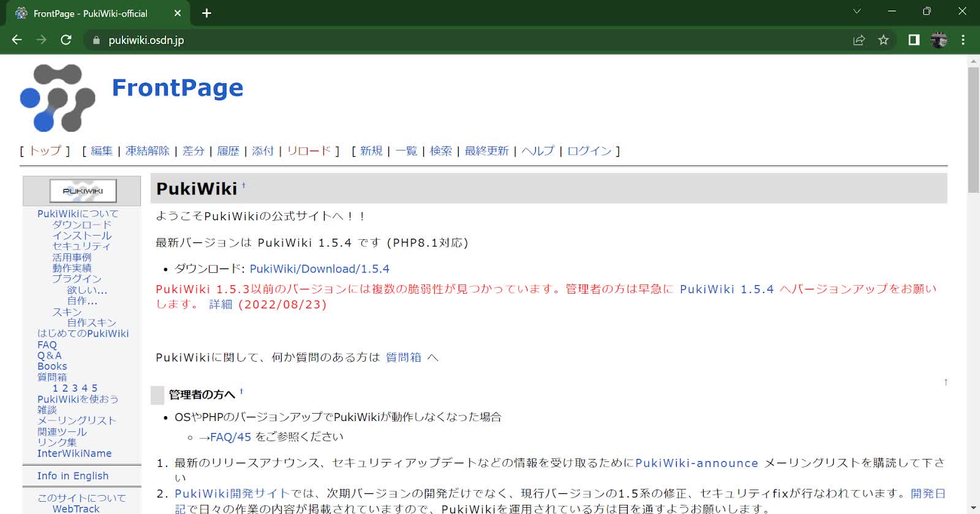Click 最終更新 in navigation bar
The width and height of the screenshot is (980, 514).
coord(487,151)
